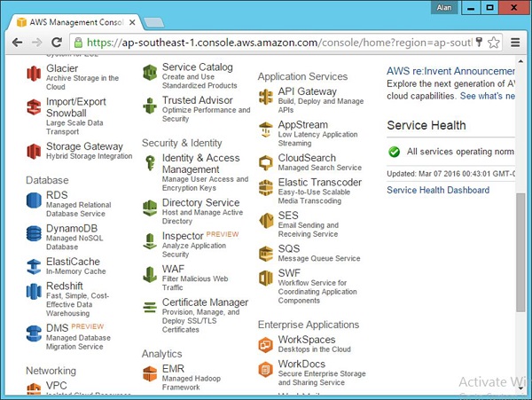Click the vertical scrollbar thumb
The width and height of the screenshot is (532, 400).
(x=520, y=252)
